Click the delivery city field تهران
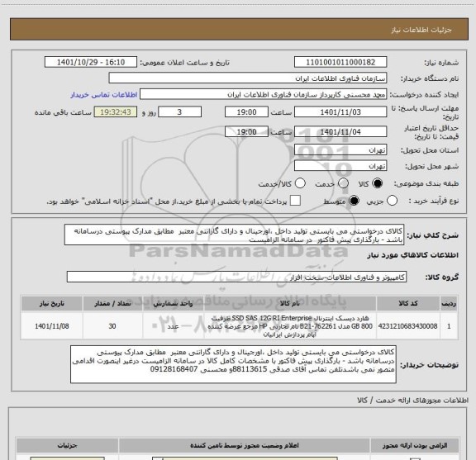 coord(340,166)
